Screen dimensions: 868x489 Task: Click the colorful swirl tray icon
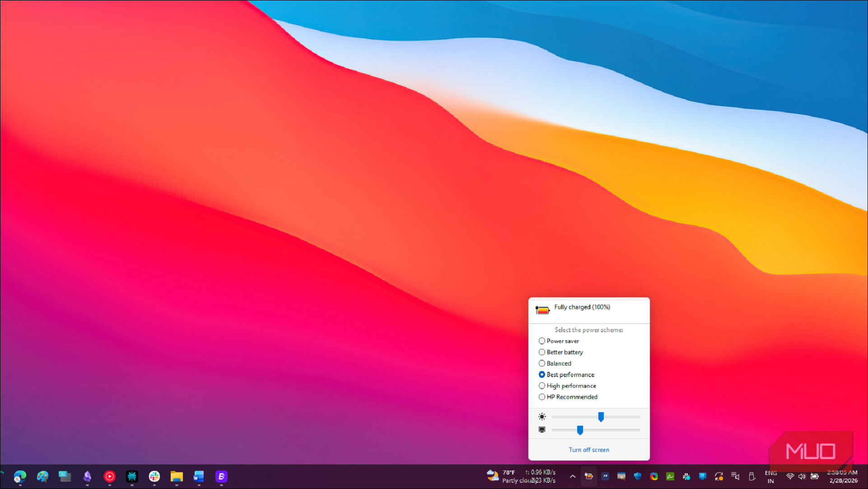tap(654, 476)
